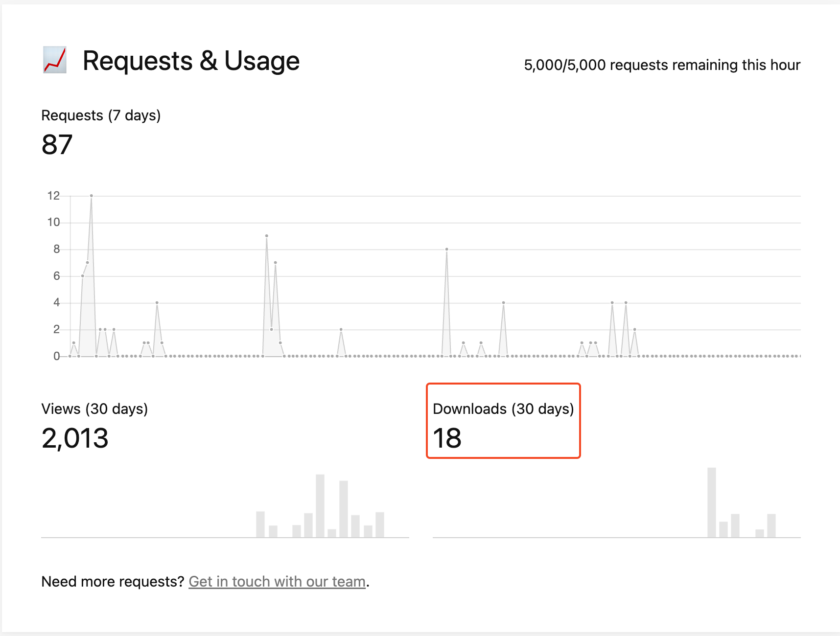Click the "12" y-axis label

coord(53,196)
